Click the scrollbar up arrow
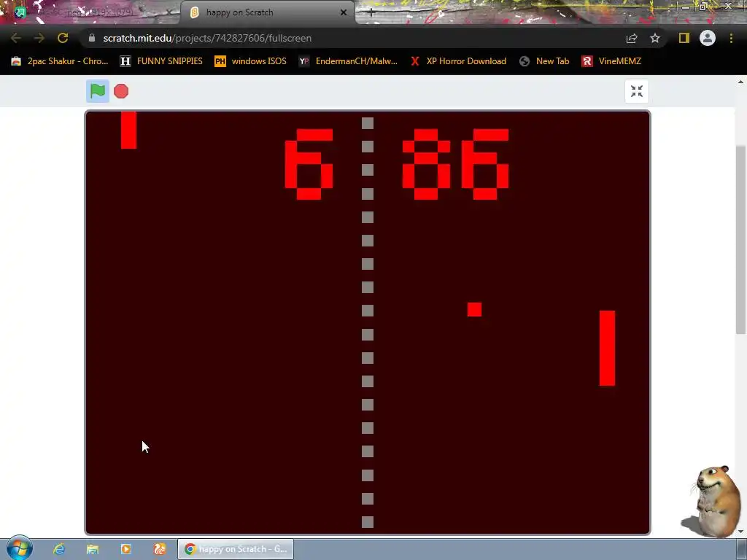 point(740,82)
